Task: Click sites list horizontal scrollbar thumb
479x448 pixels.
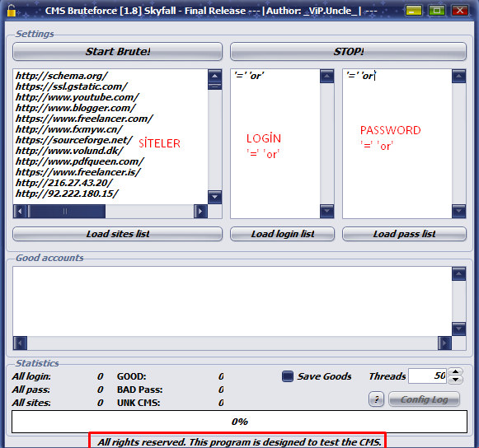Action: (x=66, y=211)
